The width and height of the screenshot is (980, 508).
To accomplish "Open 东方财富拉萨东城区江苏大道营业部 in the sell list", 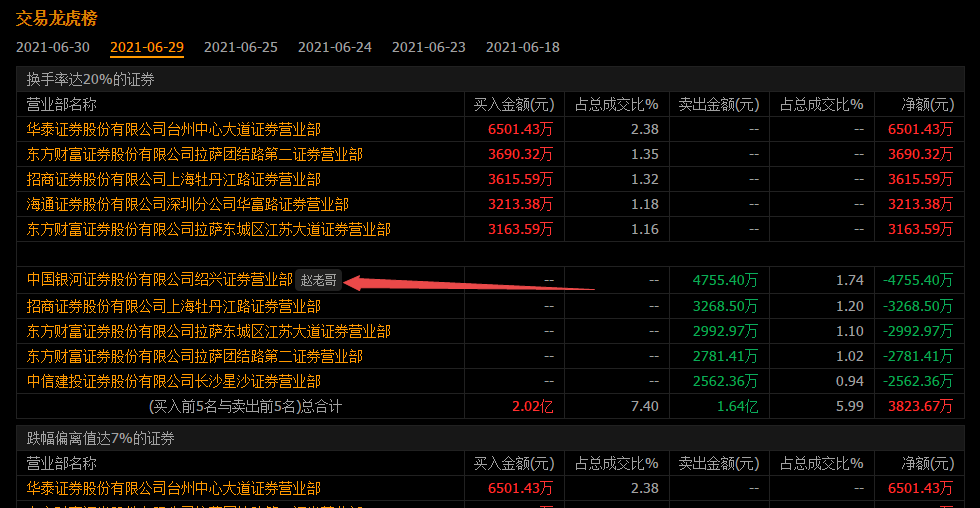I will [209, 331].
